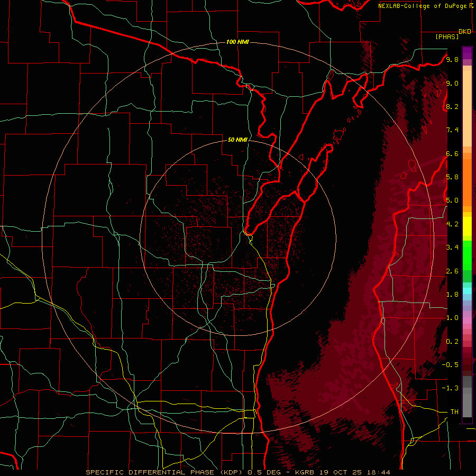Click the DKD label above the legend
The image size is (476, 476).
pos(465,32)
